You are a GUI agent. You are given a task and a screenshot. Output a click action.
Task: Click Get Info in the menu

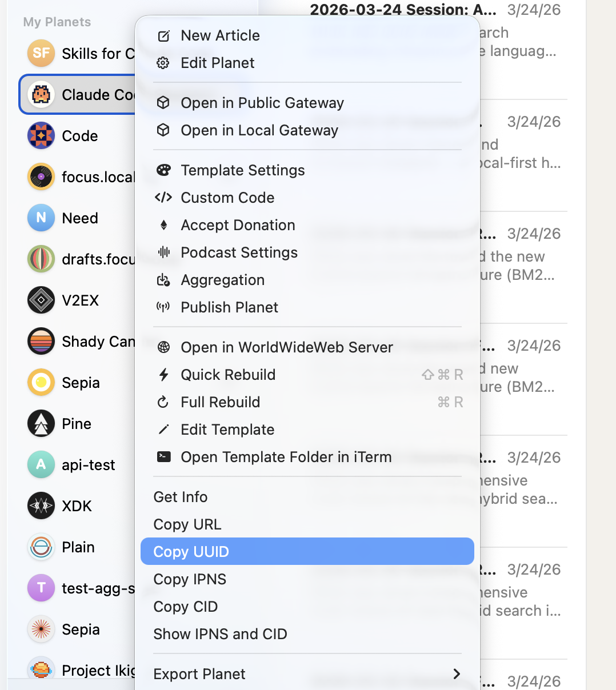[181, 497]
